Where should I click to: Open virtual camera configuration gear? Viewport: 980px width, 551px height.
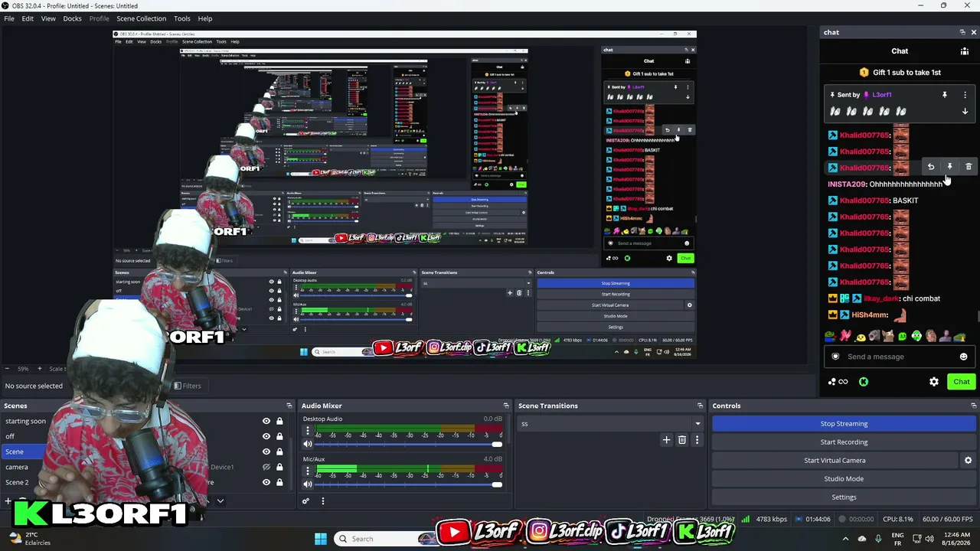tap(968, 461)
